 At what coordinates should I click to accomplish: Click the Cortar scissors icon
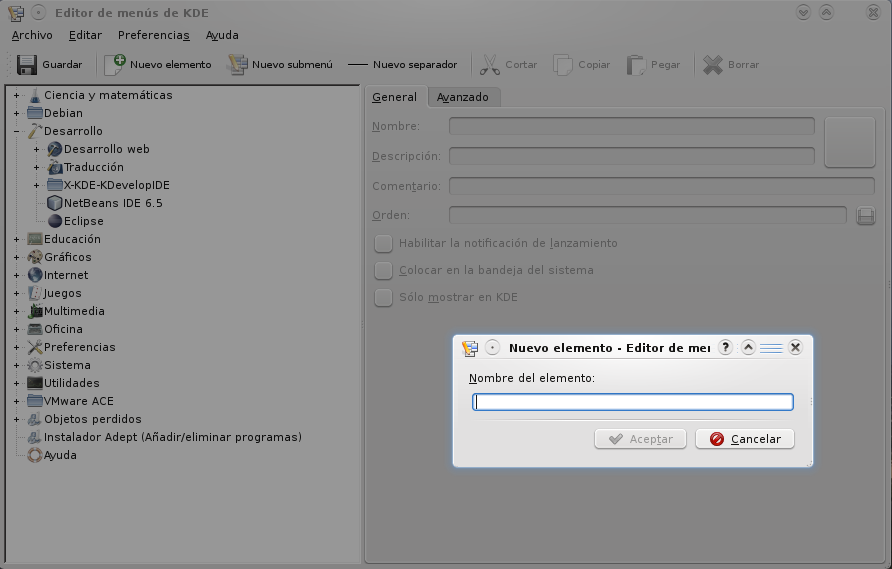point(489,65)
